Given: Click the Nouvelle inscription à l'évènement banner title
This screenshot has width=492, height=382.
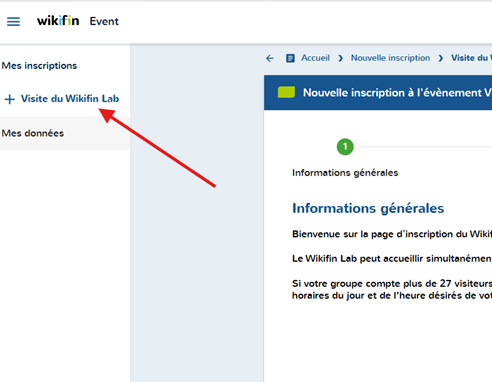Looking at the screenshot, I should (397, 93).
